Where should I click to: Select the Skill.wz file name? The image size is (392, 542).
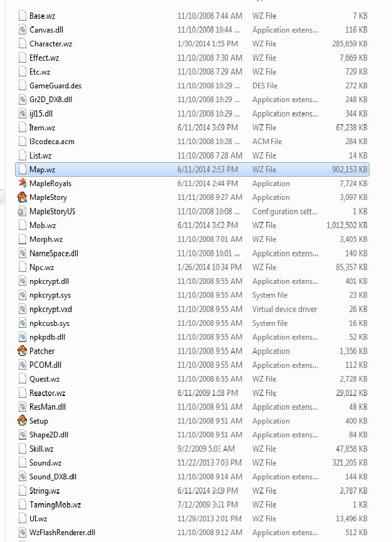(x=41, y=449)
